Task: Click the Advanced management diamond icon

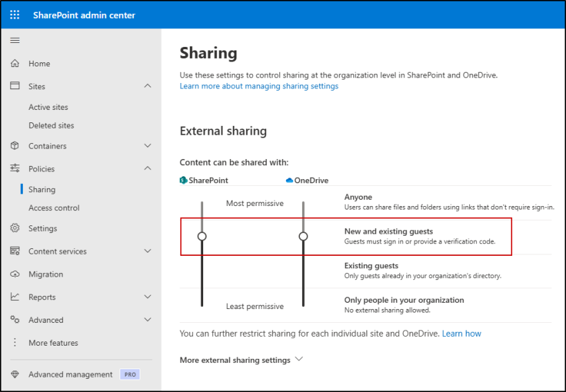Action: 15,374
